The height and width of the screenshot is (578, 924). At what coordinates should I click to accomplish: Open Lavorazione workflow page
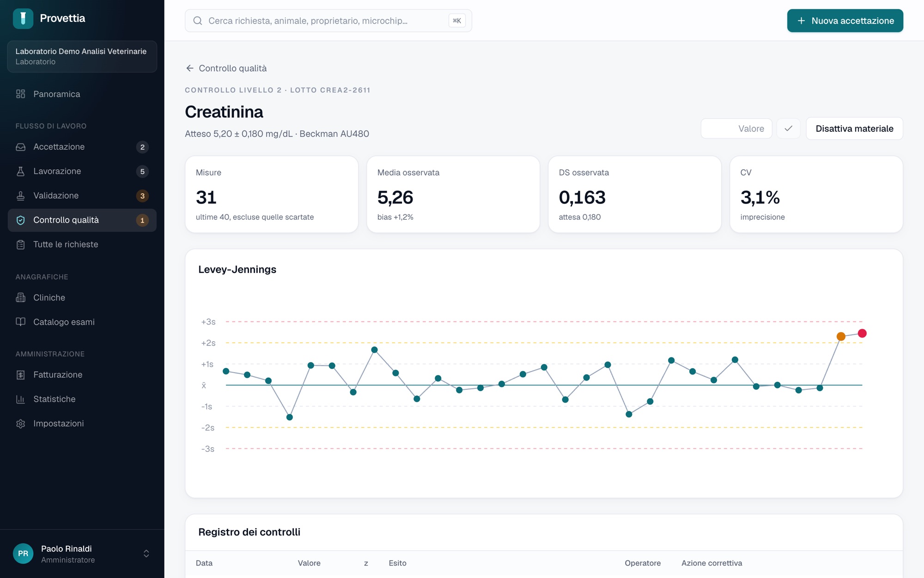pos(82,171)
